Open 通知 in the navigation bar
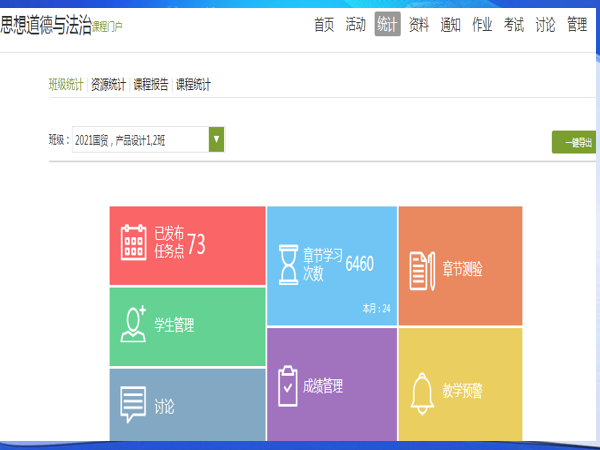600x450 pixels. click(450, 25)
